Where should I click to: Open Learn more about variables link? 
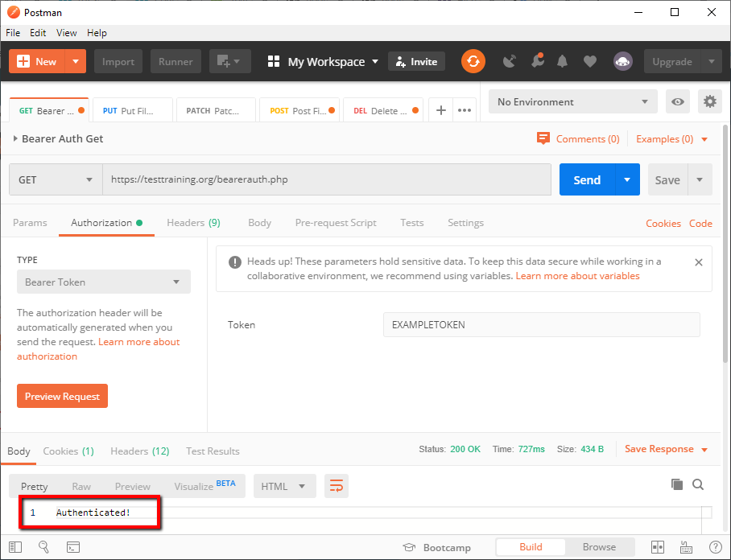tap(577, 276)
